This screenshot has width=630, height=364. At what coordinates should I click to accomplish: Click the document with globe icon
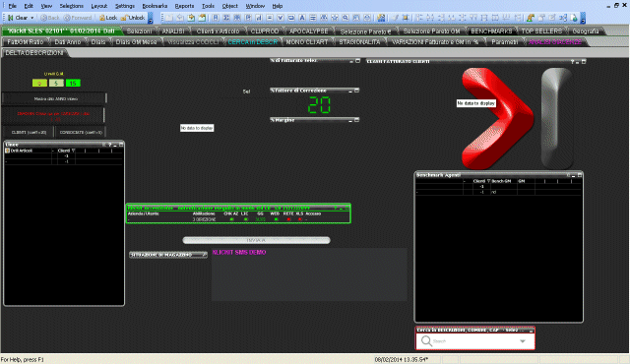pos(574,18)
